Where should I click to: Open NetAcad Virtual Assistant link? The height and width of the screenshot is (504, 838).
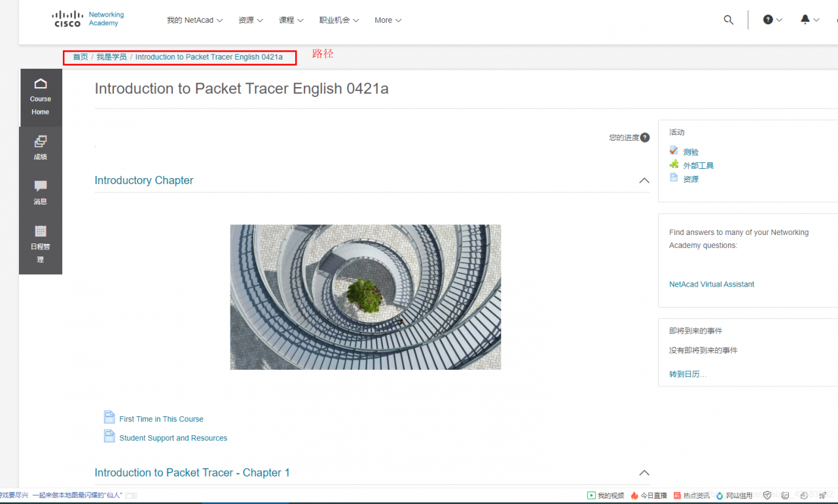pyautogui.click(x=712, y=284)
